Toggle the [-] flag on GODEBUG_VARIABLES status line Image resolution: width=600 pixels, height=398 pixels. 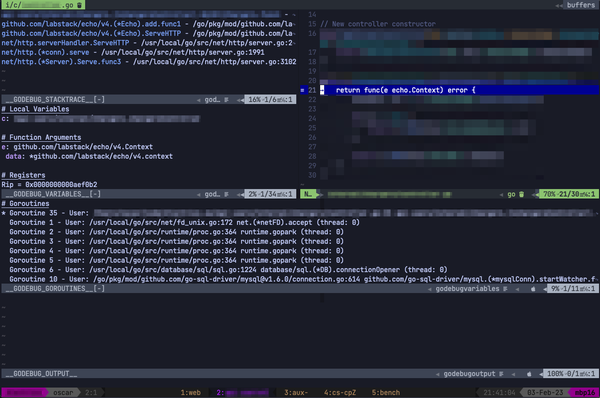pyautogui.click(x=95, y=194)
